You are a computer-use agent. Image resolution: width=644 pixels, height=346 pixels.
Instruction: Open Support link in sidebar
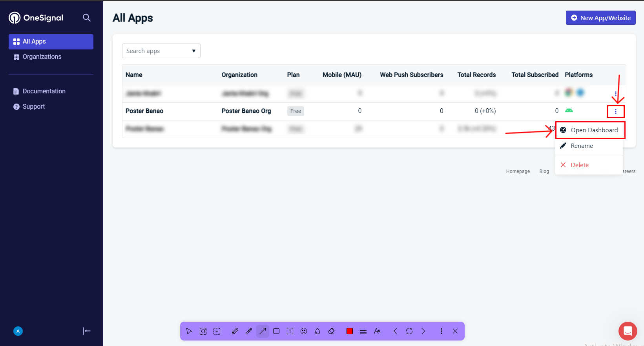click(x=29, y=107)
